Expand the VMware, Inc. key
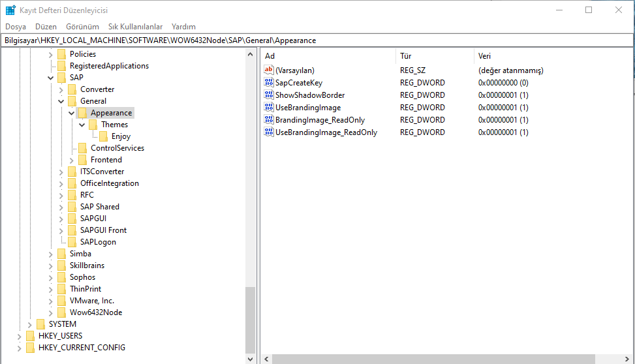The image size is (635, 364). click(x=51, y=301)
